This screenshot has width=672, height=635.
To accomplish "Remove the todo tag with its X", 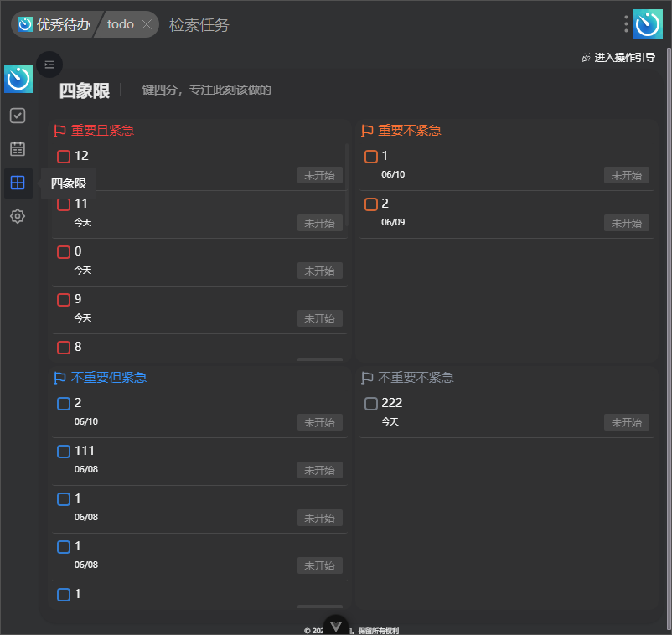I will [147, 24].
